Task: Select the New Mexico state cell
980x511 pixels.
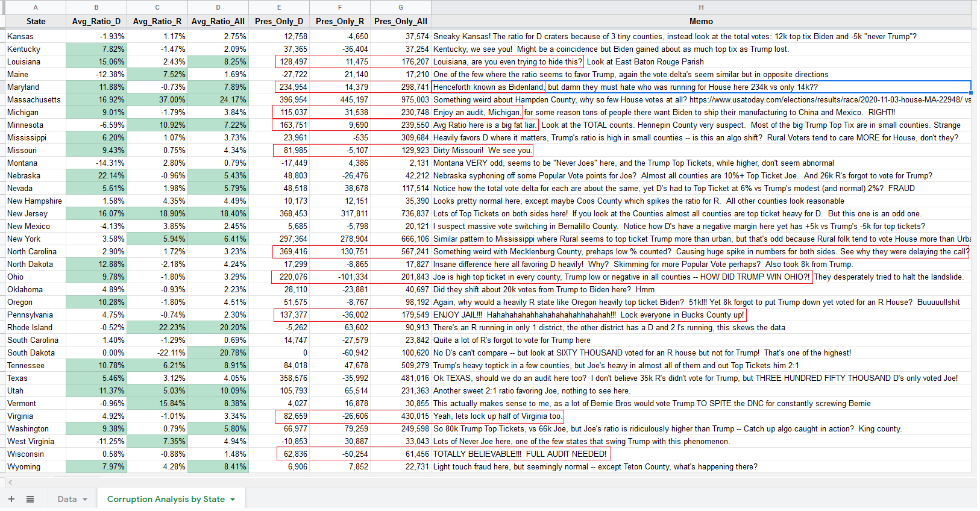Action: tap(36, 226)
